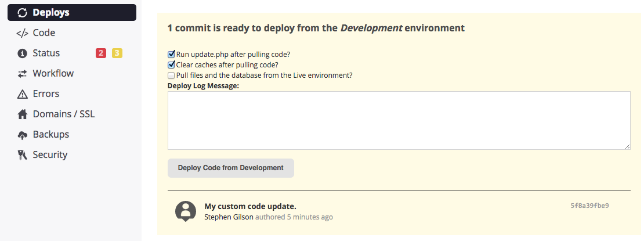Viewport: 644px width, 241px height.
Task: Click the red status badge showing 2
Action: (x=101, y=53)
